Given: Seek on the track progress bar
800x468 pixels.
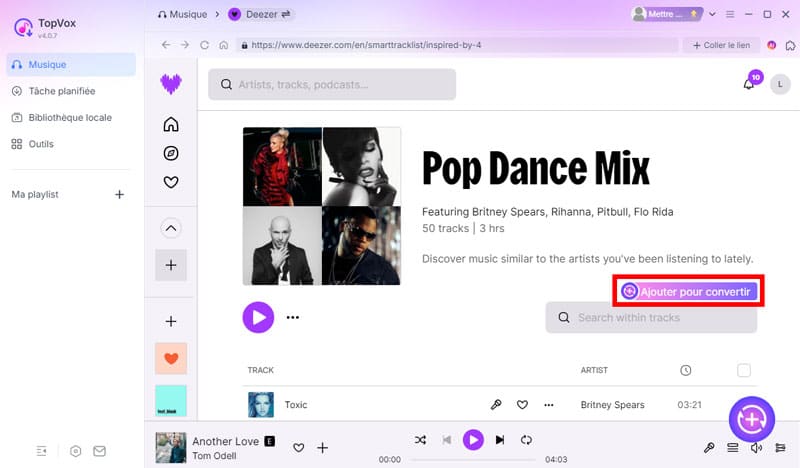Looking at the screenshot, I should 472,459.
